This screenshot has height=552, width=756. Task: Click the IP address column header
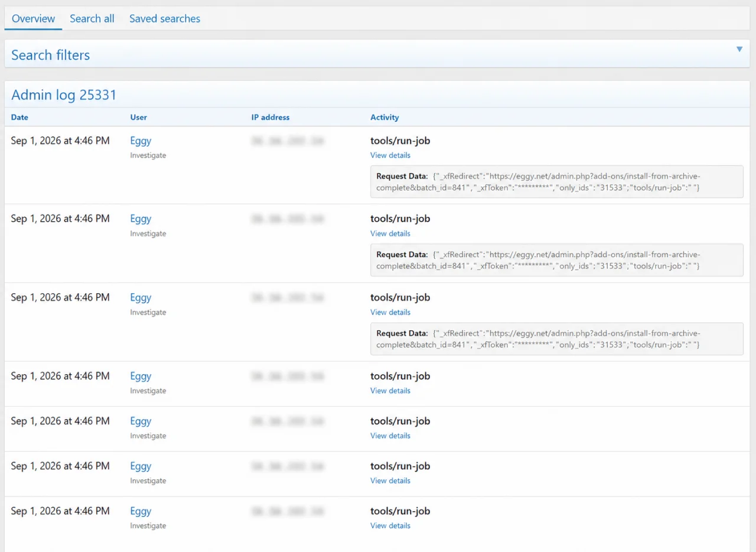pos(271,117)
